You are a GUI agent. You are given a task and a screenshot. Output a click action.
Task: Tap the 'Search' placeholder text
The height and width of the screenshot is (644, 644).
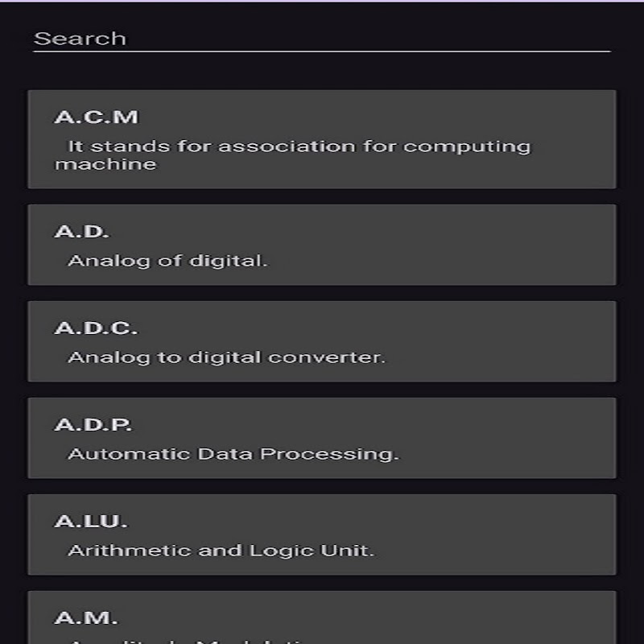[x=80, y=39]
